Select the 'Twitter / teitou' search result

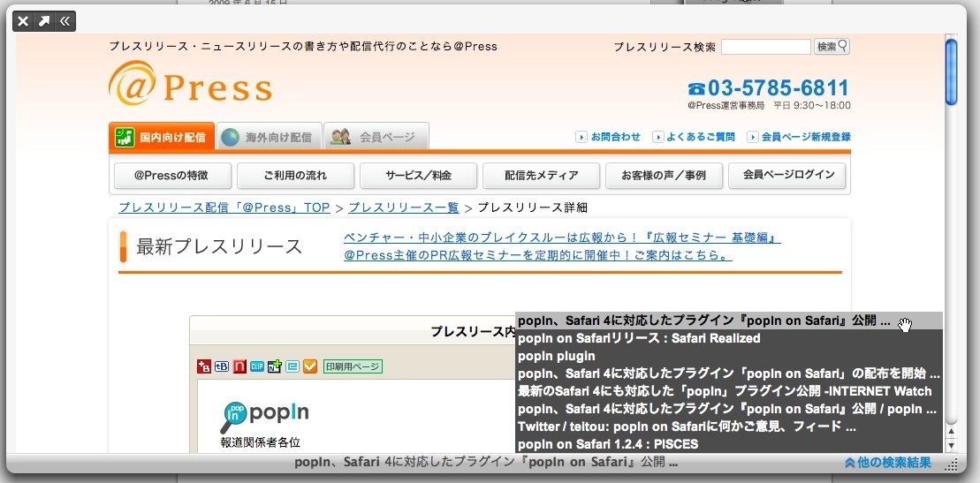point(729,427)
